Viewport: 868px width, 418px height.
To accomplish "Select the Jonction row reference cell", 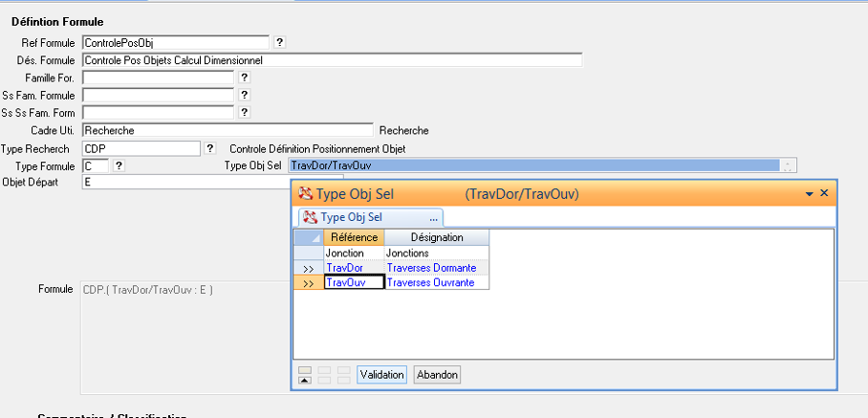I will [x=354, y=253].
